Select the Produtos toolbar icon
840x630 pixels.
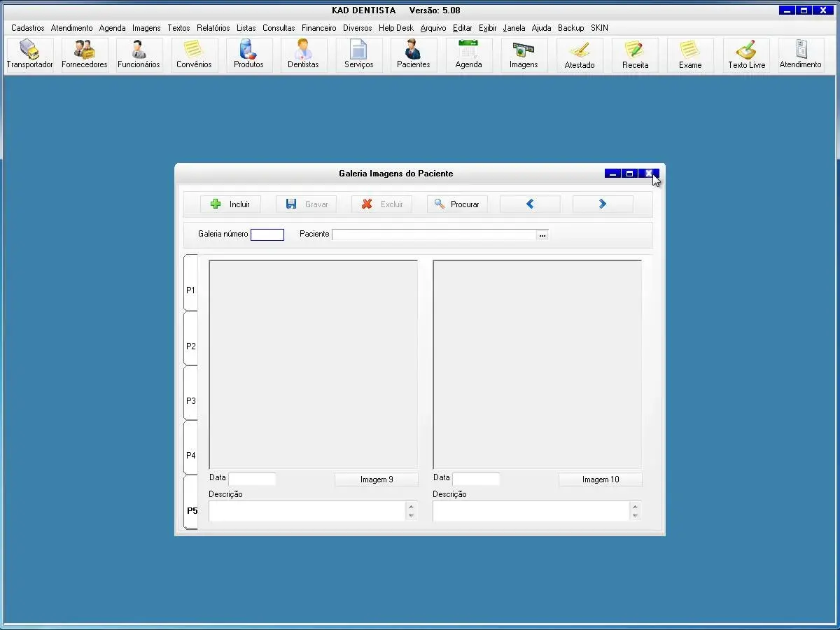[248, 55]
